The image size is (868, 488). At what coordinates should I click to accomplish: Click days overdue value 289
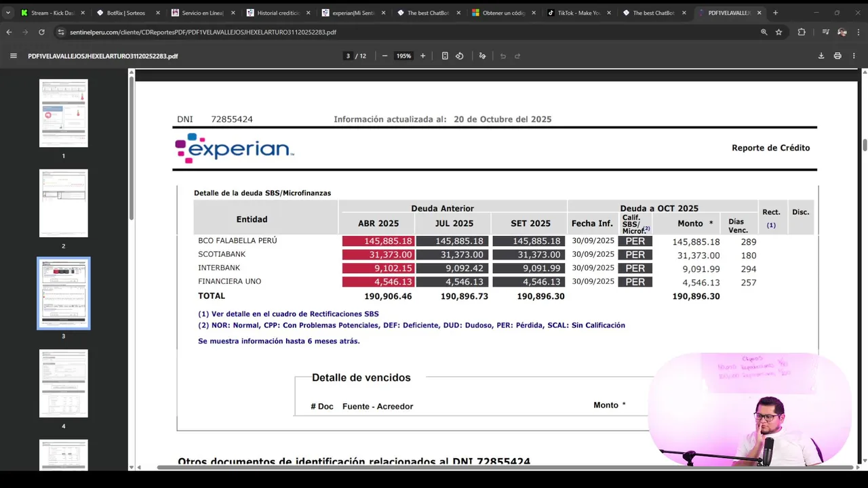tap(749, 242)
